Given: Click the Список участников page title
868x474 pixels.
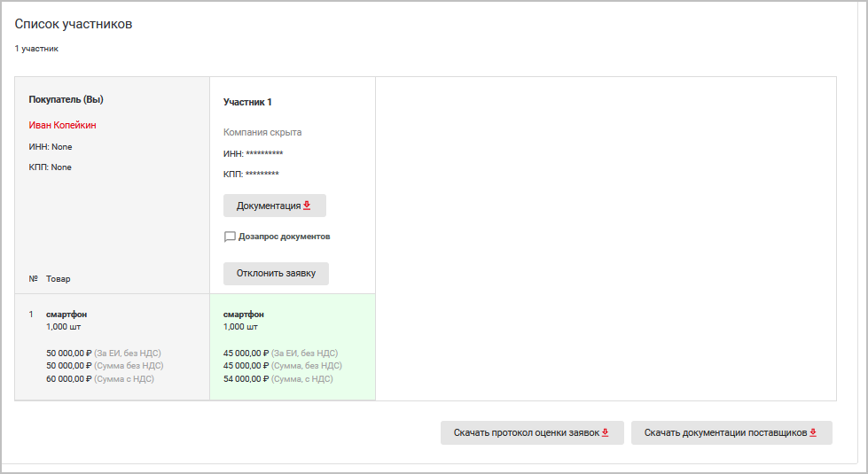Looking at the screenshot, I should (74, 25).
